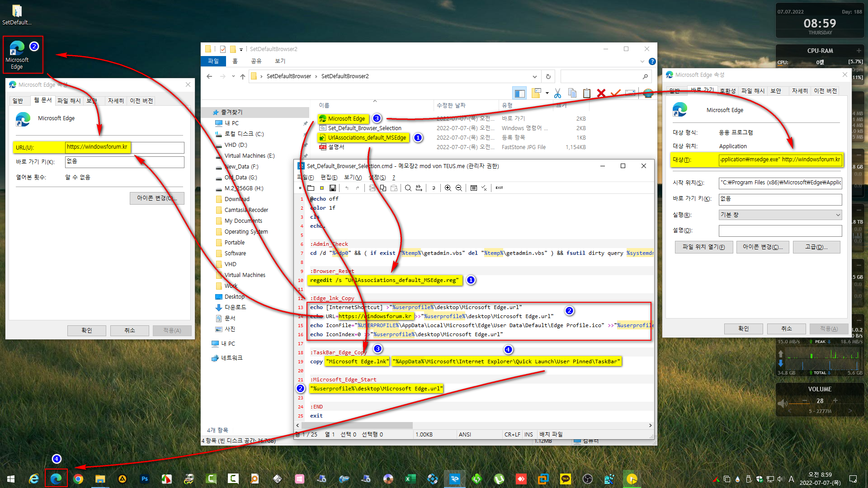Toggle the preview pane icon in Explorer toolbar
Screen dimensions: 868x488
(x=519, y=93)
